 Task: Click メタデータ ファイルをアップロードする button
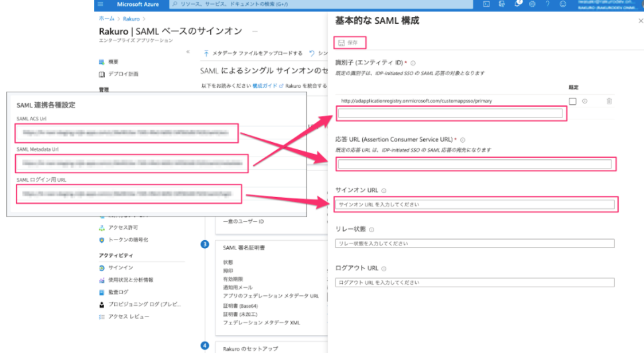[253, 54]
